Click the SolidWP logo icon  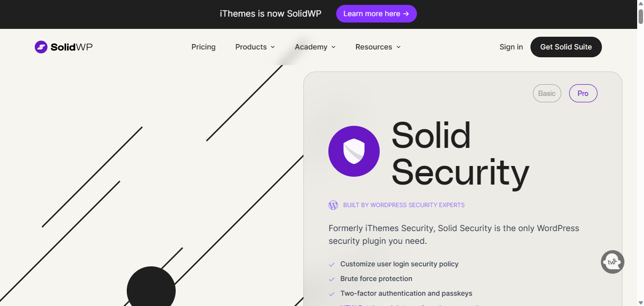click(41, 47)
